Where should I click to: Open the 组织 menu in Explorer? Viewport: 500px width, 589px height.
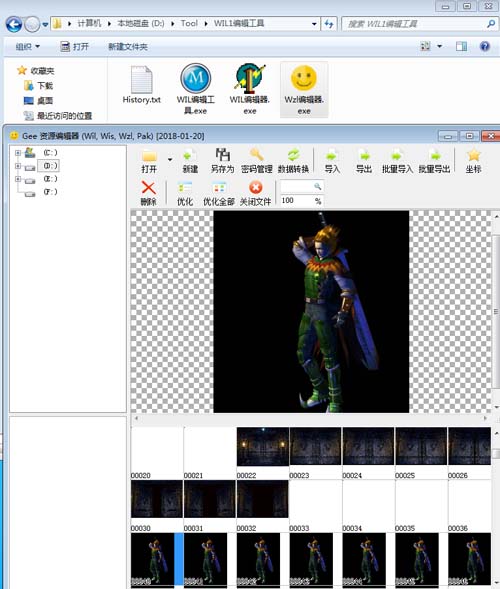tap(27, 47)
